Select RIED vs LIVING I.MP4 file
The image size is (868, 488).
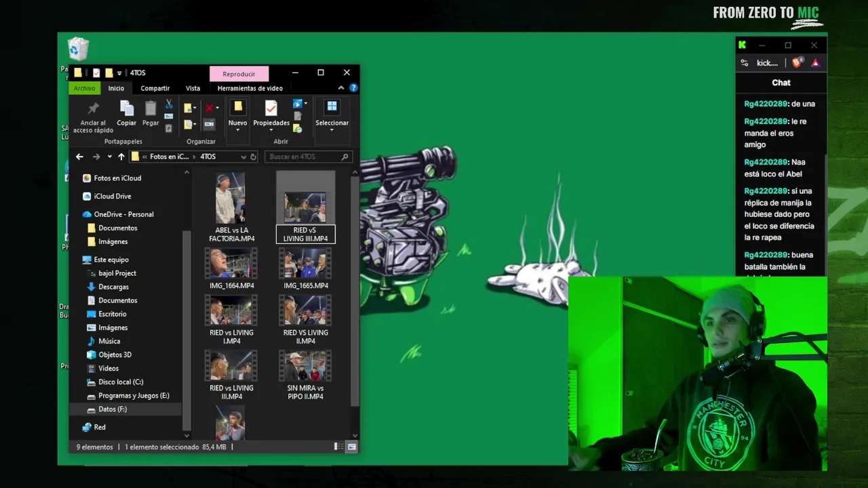pyautogui.click(x=231, y=320)
